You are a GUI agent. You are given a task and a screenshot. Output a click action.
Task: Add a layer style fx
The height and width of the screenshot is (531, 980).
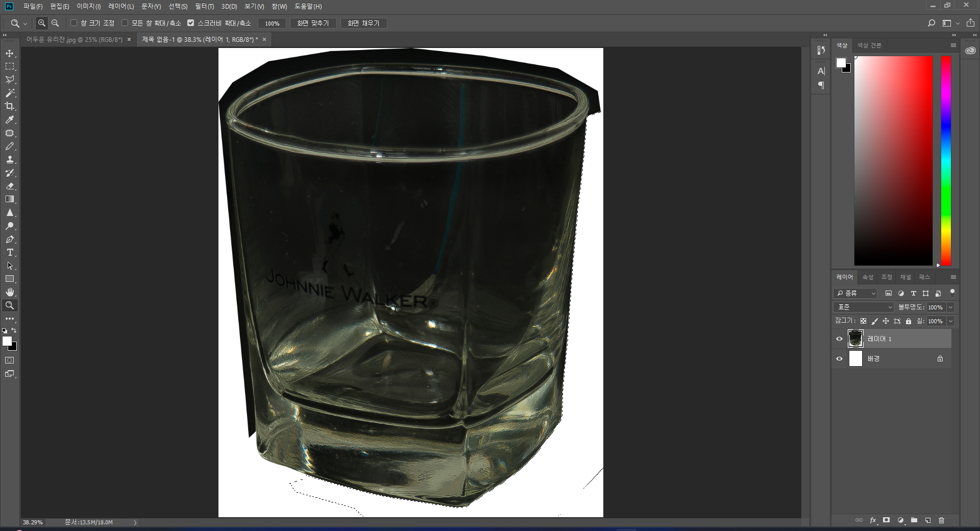pyautogui.click(x=873, y=520)
